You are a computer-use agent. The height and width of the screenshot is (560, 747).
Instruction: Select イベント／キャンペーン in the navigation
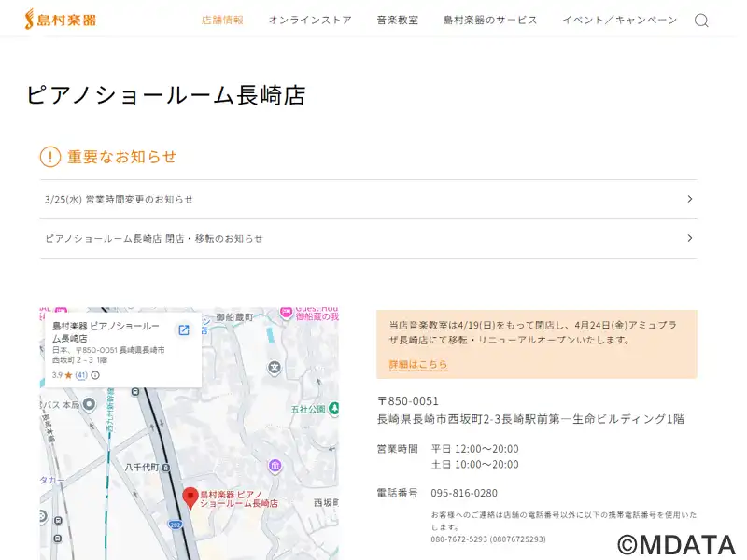[x=619, y=20]
